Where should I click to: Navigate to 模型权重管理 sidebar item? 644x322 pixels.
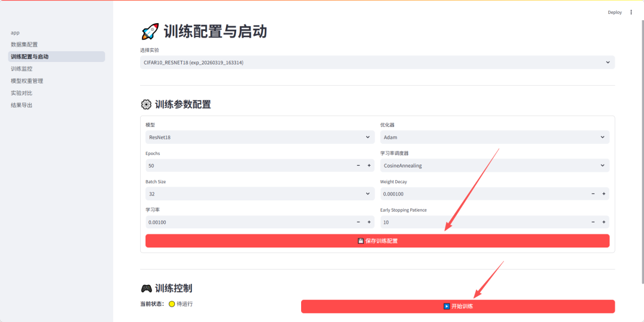point(27,81)
